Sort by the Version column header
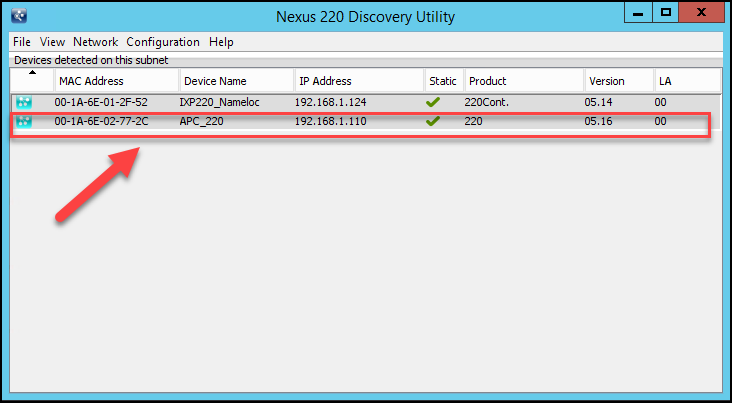Image resolution: width=732 pixels, height=403 pixels. pos(619,81)
